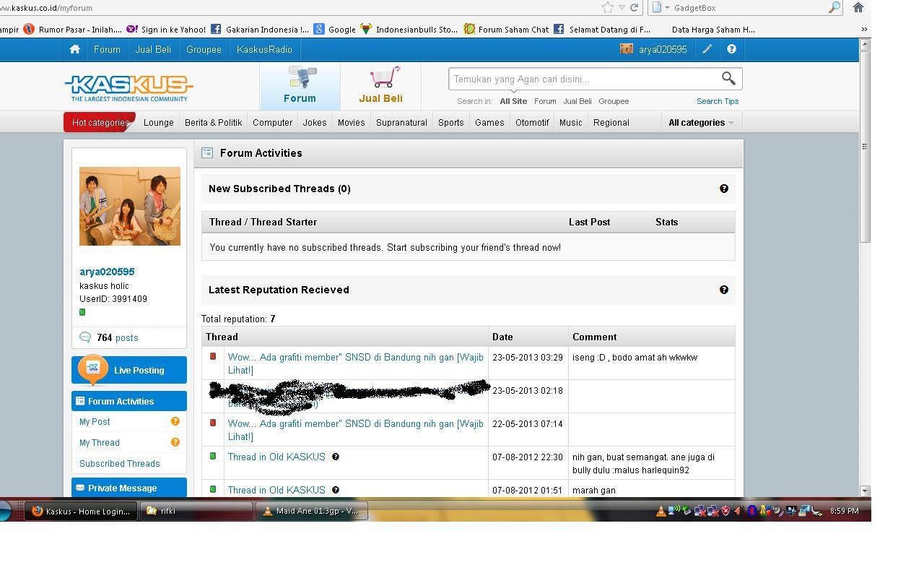Click the browser bookmark star icon

tap(607, 7)
